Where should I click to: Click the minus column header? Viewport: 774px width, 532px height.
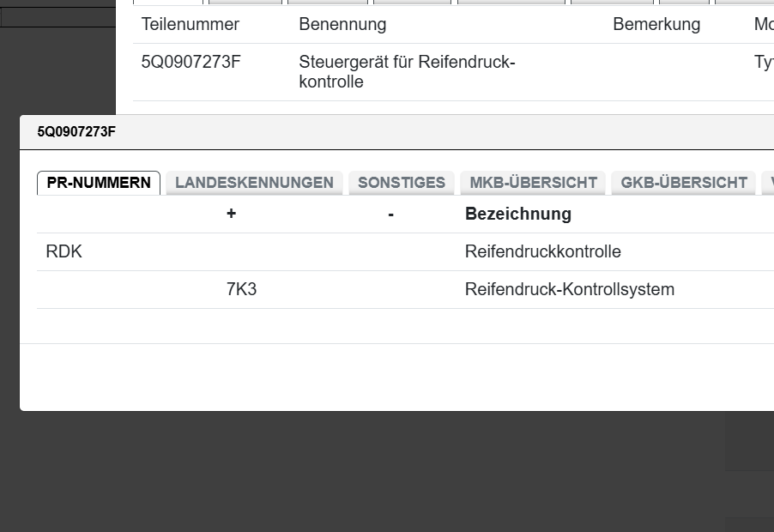click(x=390, y=214)
